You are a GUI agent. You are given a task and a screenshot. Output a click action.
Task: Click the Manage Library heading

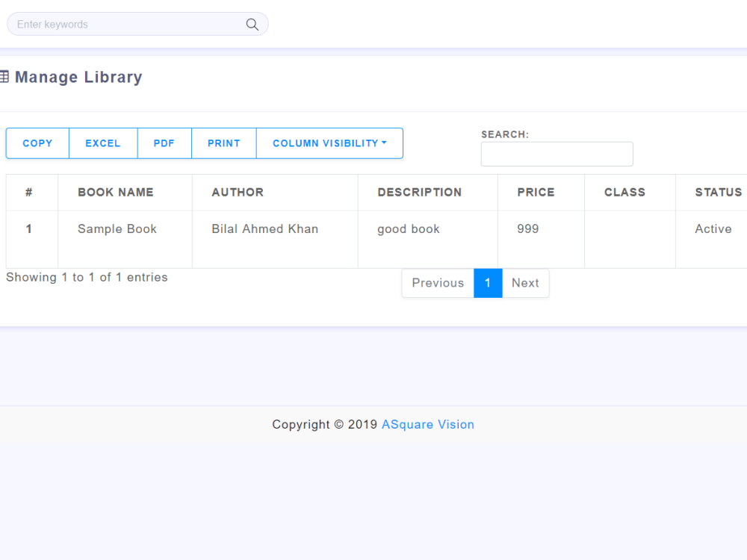pos(78,77)
